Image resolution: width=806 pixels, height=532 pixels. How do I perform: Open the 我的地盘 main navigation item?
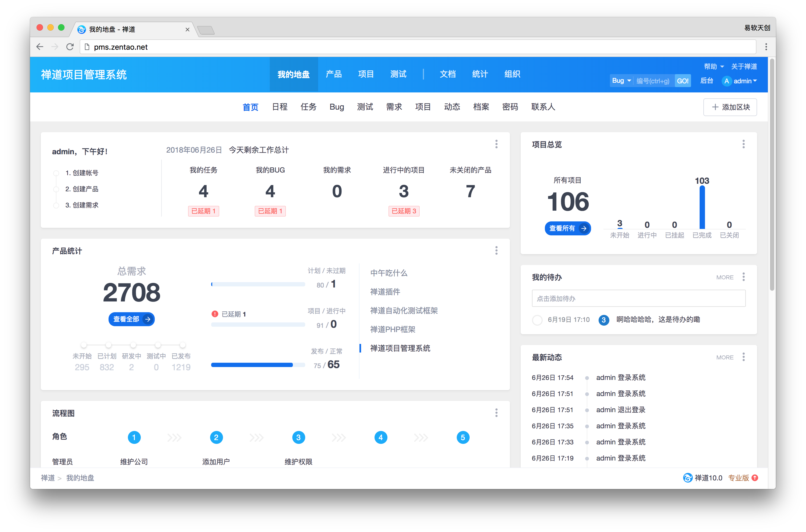(293, 74)
